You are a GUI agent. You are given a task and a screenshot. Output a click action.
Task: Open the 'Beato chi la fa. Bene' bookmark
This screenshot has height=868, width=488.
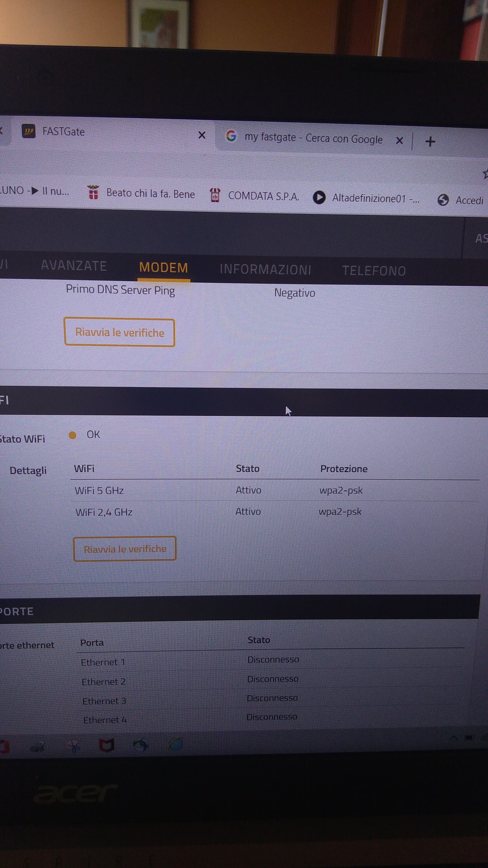tap(141, 193)
